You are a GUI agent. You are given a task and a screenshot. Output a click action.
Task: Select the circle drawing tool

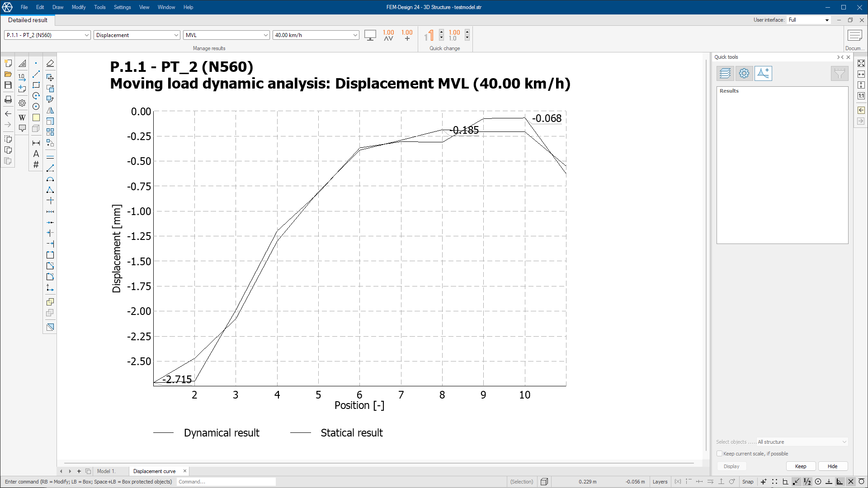point(36,107)
